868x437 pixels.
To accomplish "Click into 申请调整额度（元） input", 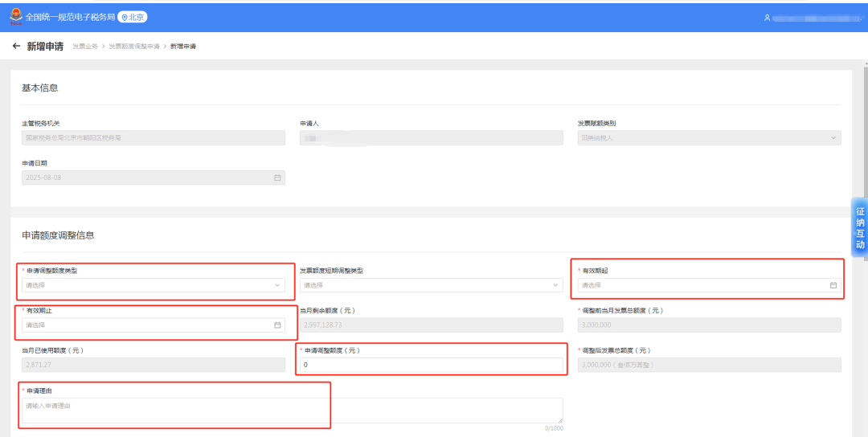I will [431, 366].
